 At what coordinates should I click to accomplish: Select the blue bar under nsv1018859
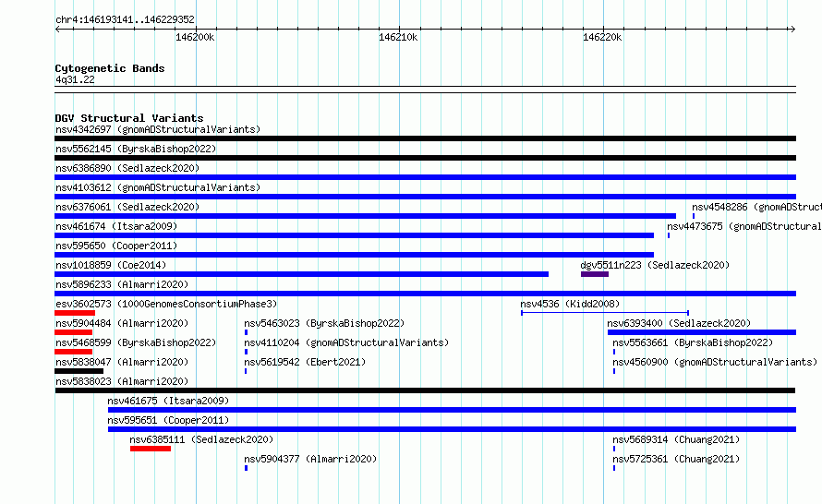pyautogui.click(x=301, y=274)
